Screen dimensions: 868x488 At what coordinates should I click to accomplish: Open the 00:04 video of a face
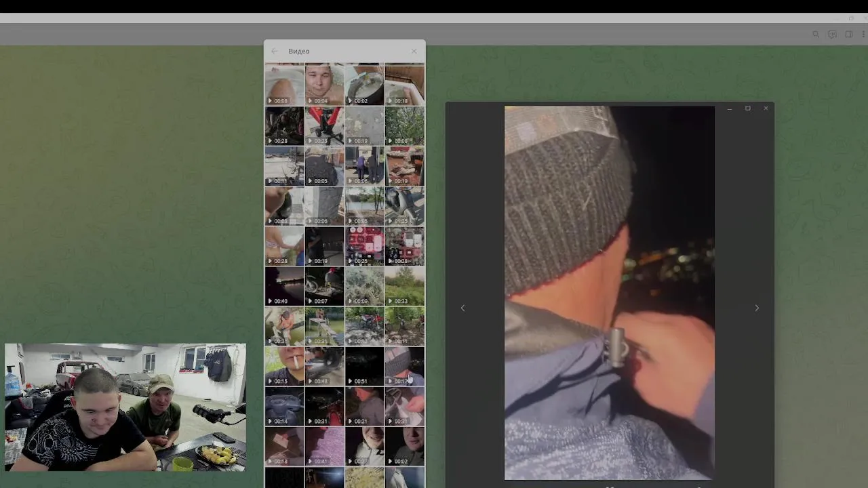324,85
